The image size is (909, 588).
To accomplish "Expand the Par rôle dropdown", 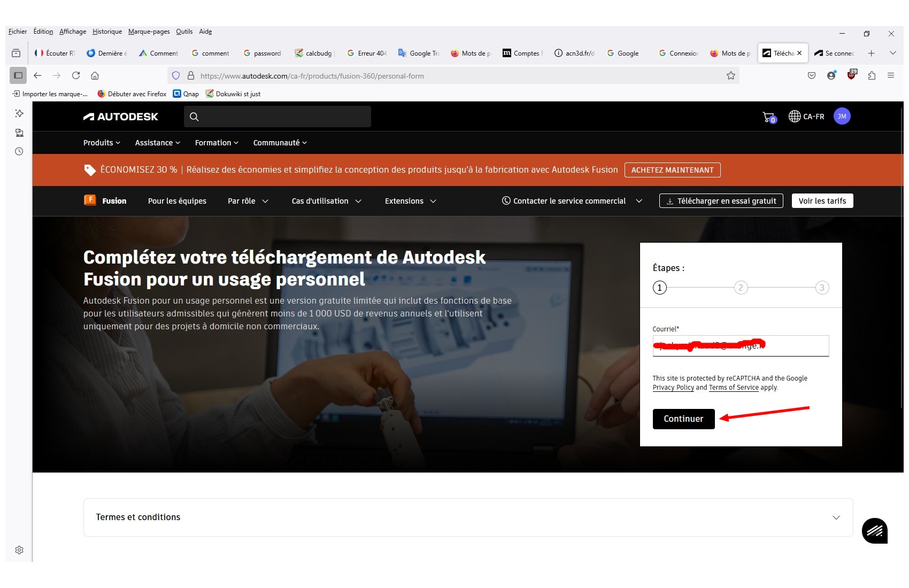I will (x=248, y=201).
